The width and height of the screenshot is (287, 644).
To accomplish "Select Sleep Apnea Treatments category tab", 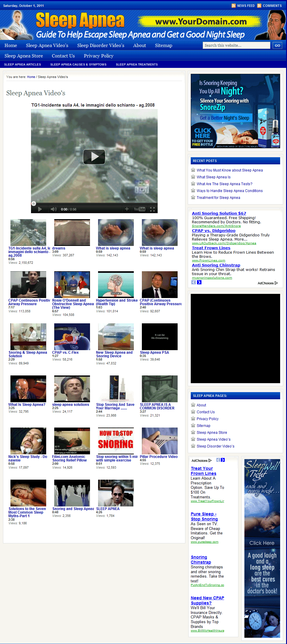I will (137, 65).
